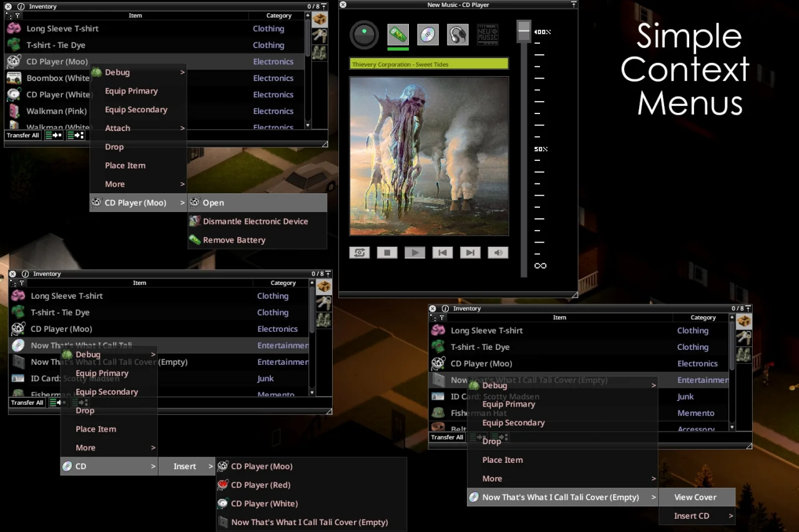799x532 pixels.
Task: Choose Place Item in lower-right context menu
Action: (562, 460)
